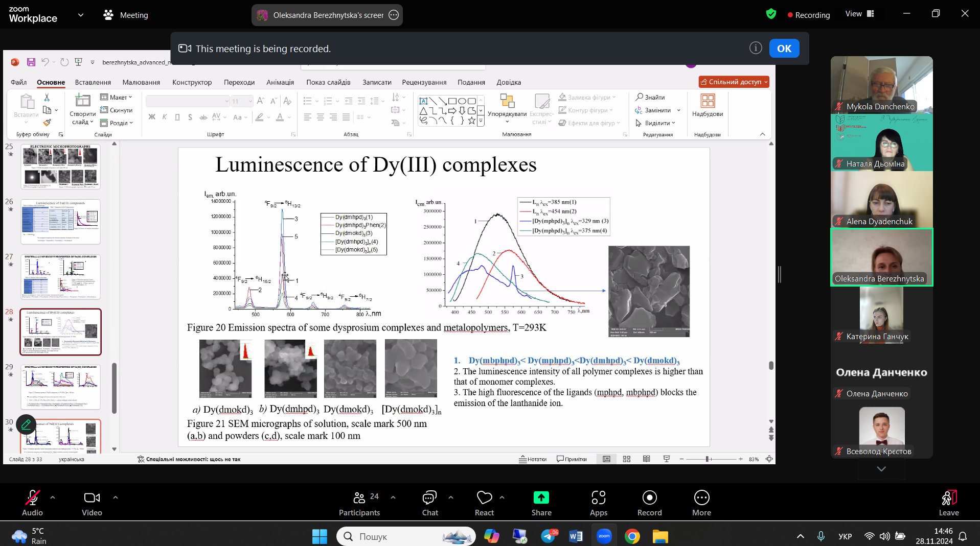Click the green Share screen icon
This screenshot has height=546, width=980.
click(541, 498)
